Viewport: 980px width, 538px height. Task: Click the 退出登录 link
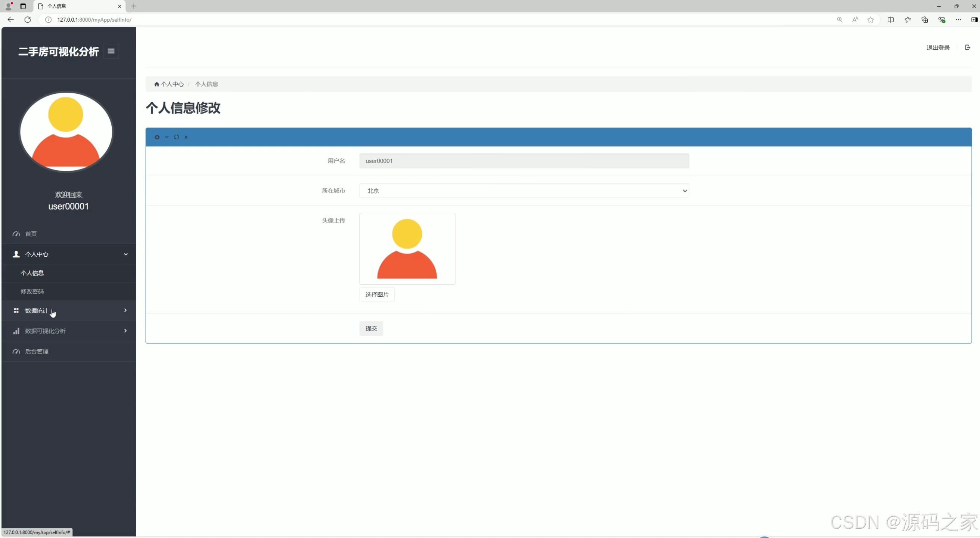(x=938, y=47)
